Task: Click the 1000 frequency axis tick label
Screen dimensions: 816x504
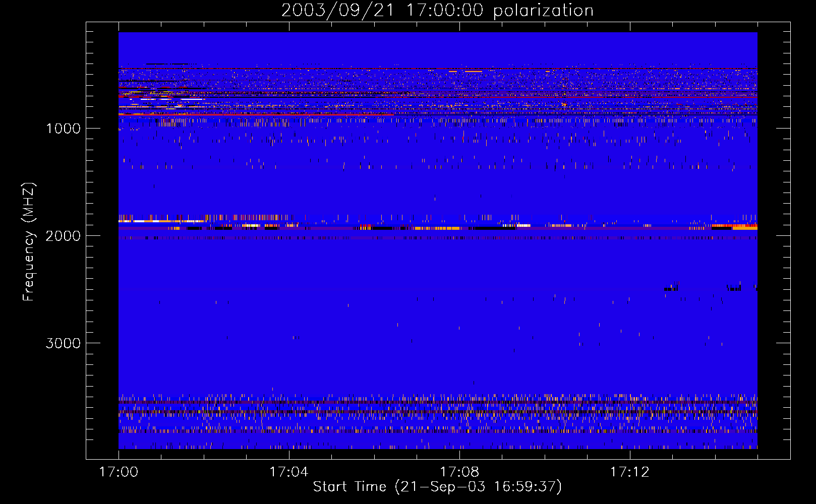Action: pos(64,129)
